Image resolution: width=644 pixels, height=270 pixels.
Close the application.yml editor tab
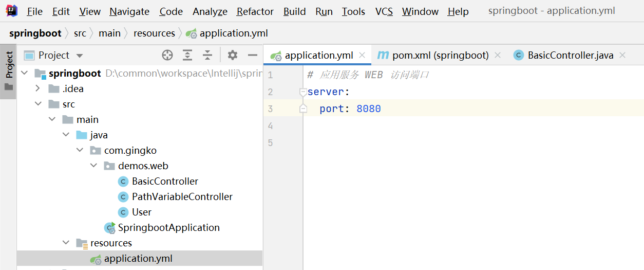click(362, 55)
